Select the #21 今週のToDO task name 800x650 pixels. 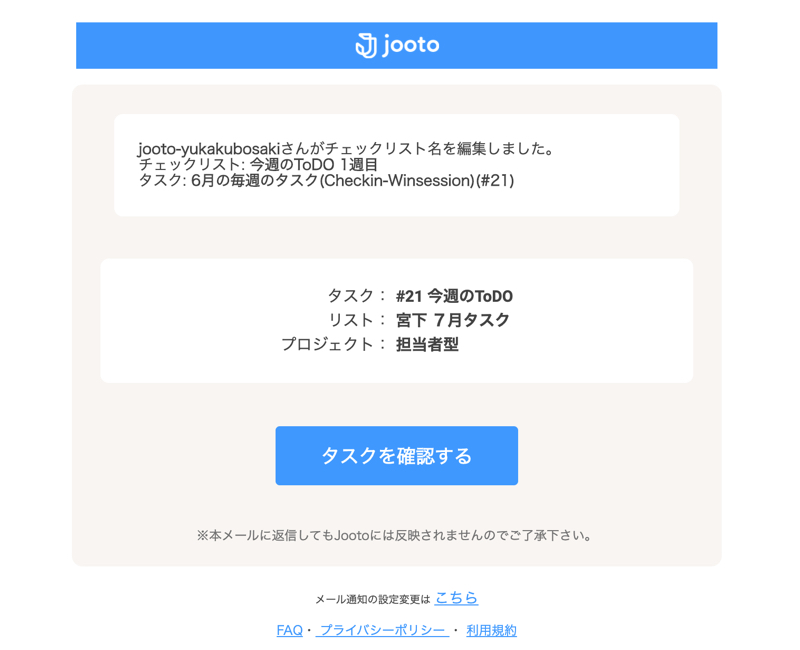455,296
